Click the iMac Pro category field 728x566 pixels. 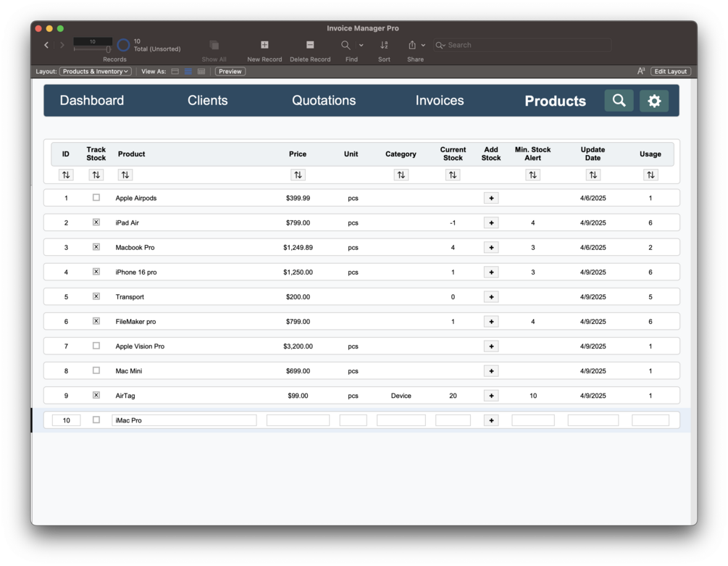click(x=401, y=420)
